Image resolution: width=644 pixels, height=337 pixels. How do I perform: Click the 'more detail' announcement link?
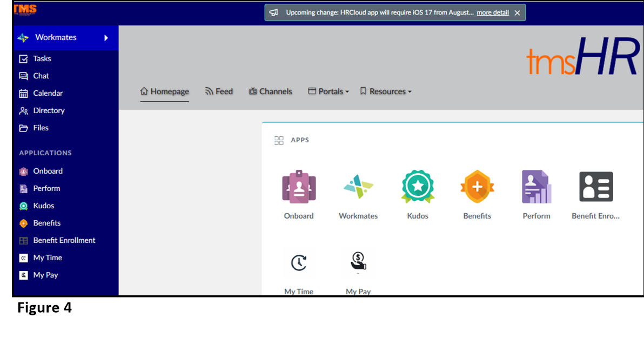click(x=492, y=12)
